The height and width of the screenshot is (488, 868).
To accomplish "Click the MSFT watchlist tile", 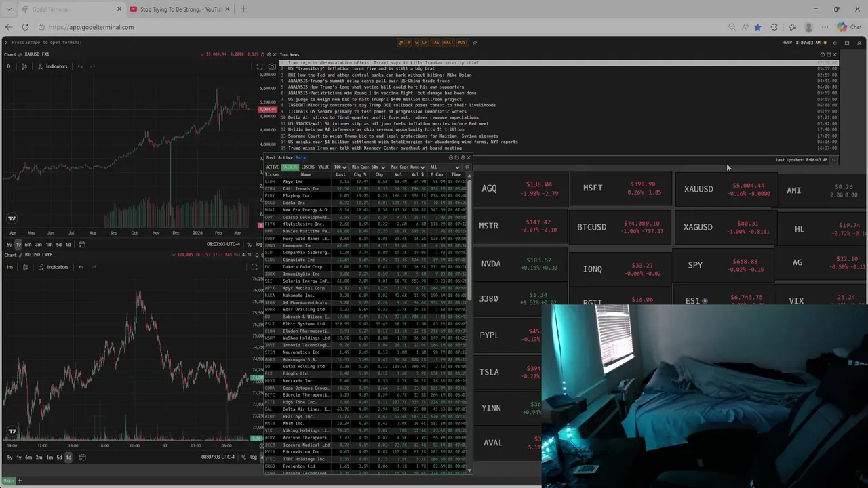I will tap(619, 188).
